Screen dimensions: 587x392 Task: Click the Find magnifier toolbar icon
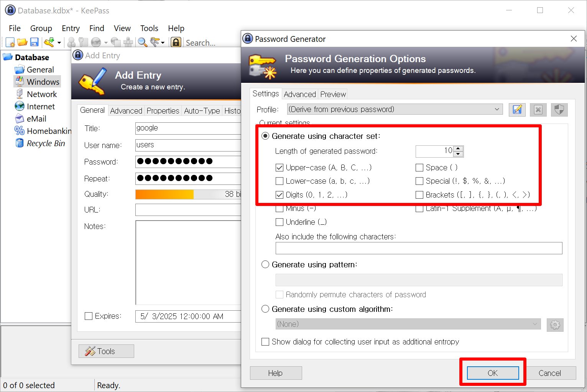click(x=143, y=42)
